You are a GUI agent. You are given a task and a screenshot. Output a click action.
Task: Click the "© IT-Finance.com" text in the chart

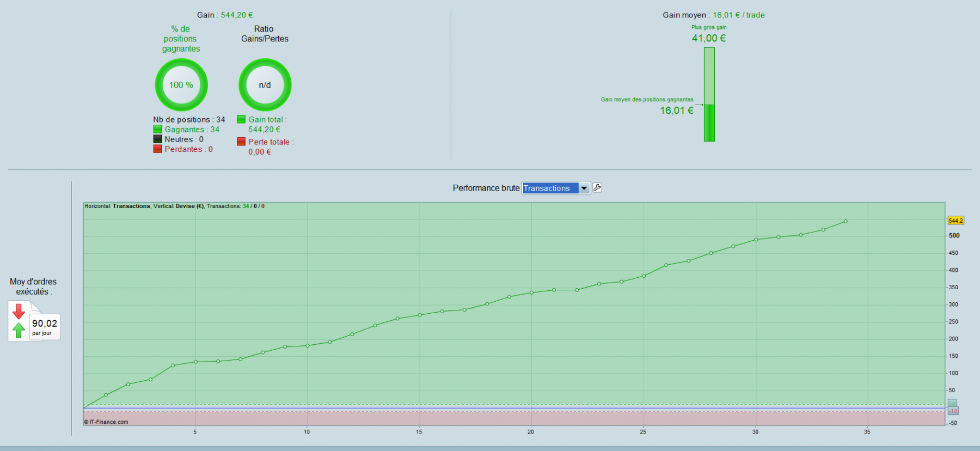(x=106, y=422)
